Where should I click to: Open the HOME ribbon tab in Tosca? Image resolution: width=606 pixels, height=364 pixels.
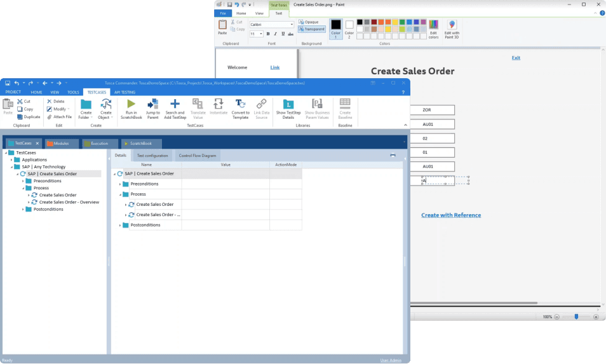pos(36,92)
